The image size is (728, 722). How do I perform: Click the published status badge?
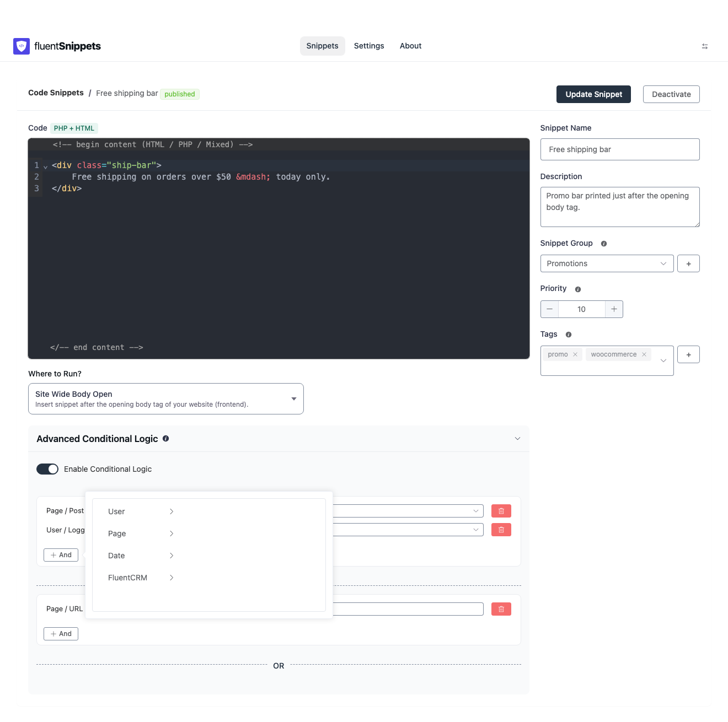[180, 94]
